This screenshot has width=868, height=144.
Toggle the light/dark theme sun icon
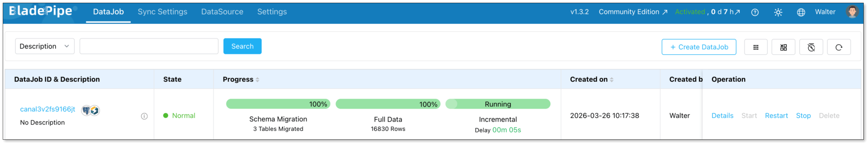pyautogui.click(x=778, y=13)
